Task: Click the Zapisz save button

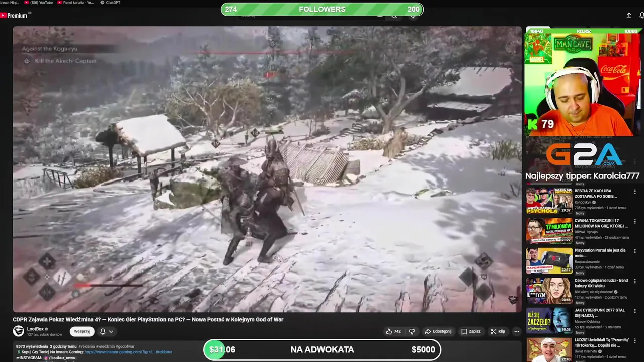Action: pos(471,331)
